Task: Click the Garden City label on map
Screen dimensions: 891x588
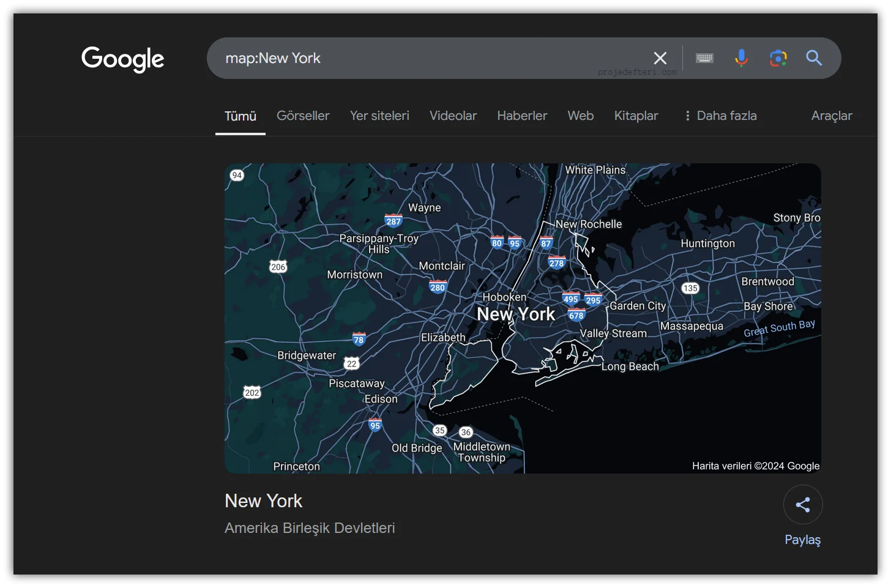Action: (x=638, y=306)
